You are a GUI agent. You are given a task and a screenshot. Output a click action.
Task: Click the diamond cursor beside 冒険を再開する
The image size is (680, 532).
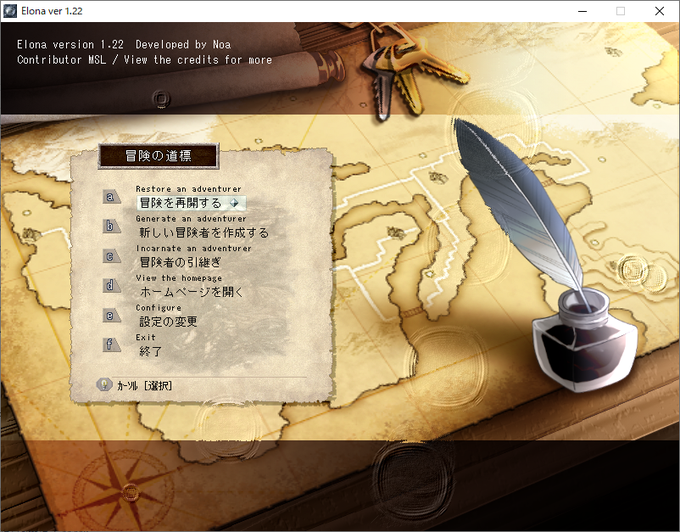tap(234, 203)
